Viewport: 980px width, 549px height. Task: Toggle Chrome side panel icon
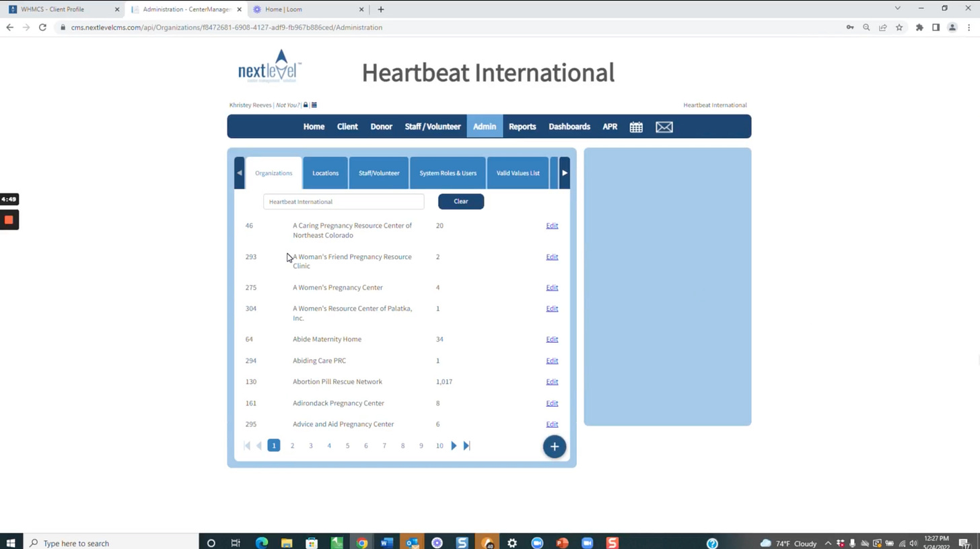click(x=936, y=28)
